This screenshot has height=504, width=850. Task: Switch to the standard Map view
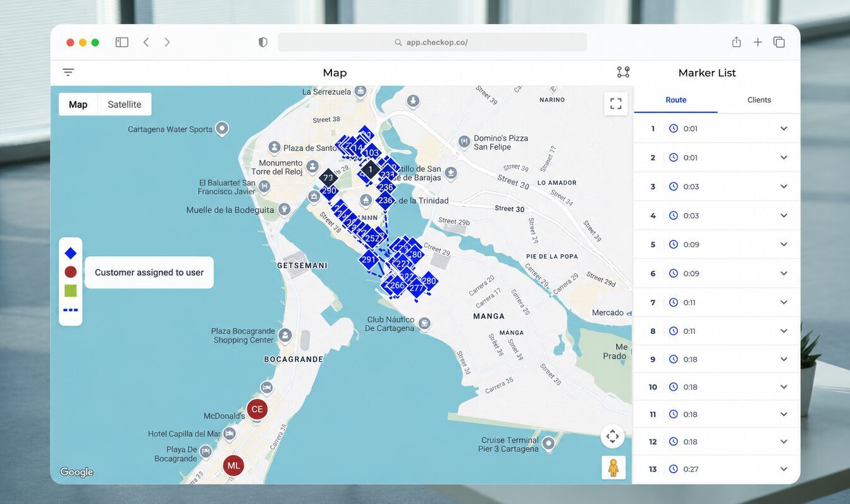coord(78,104)
